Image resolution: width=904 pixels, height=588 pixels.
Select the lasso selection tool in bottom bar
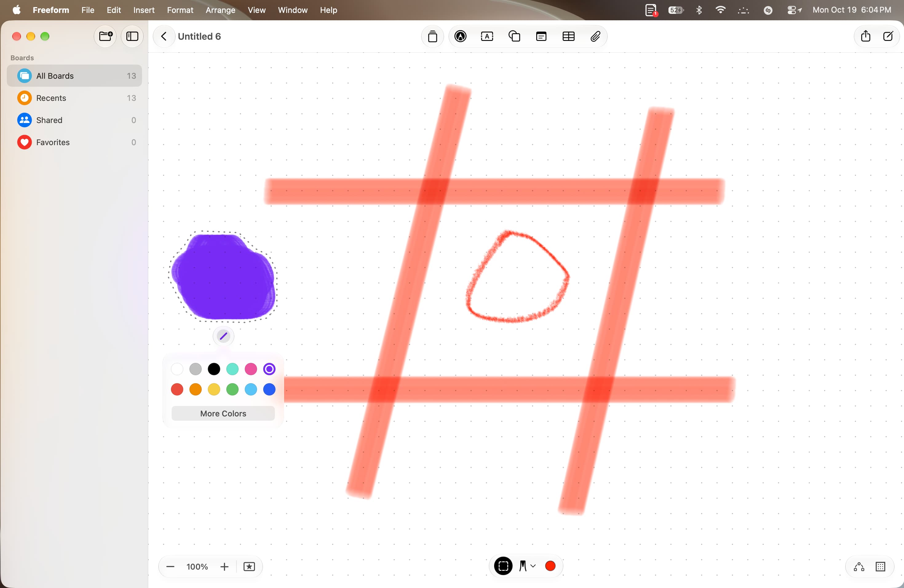(503, 566)
